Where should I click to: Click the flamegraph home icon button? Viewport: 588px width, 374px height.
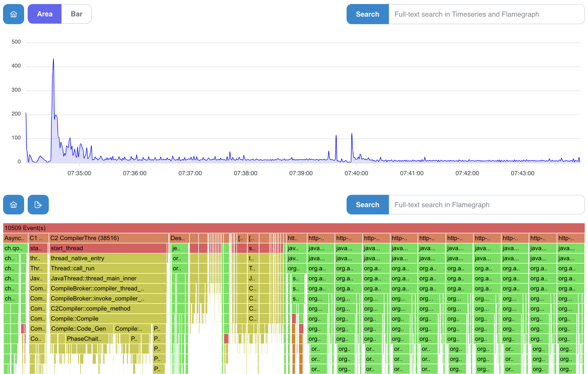coord(14,205)
